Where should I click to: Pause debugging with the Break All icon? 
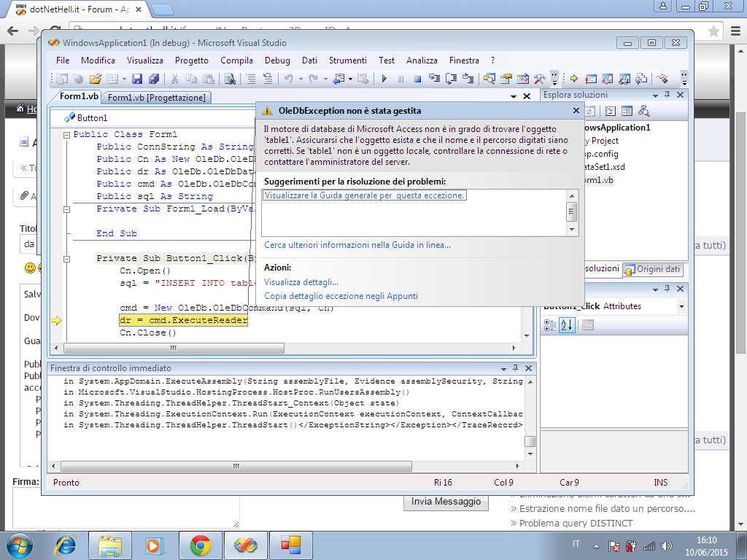pyautogui.click(x=400, y=79)
